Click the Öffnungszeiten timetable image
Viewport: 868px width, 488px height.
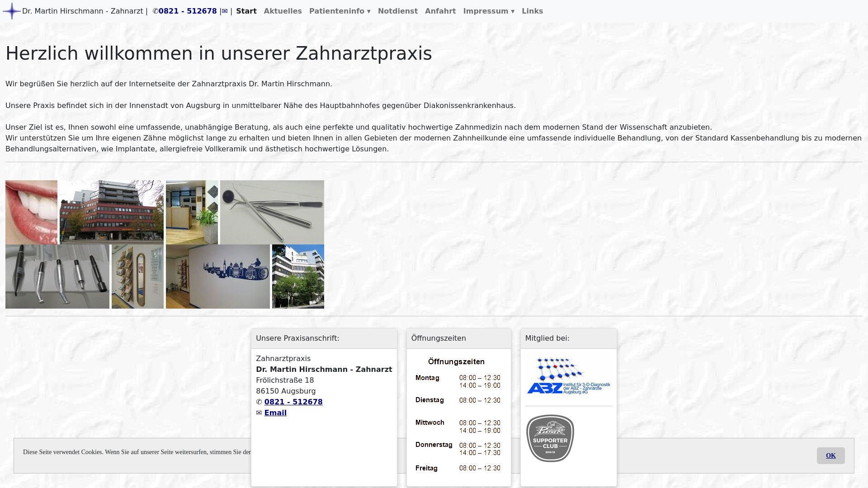pos(458,415)
